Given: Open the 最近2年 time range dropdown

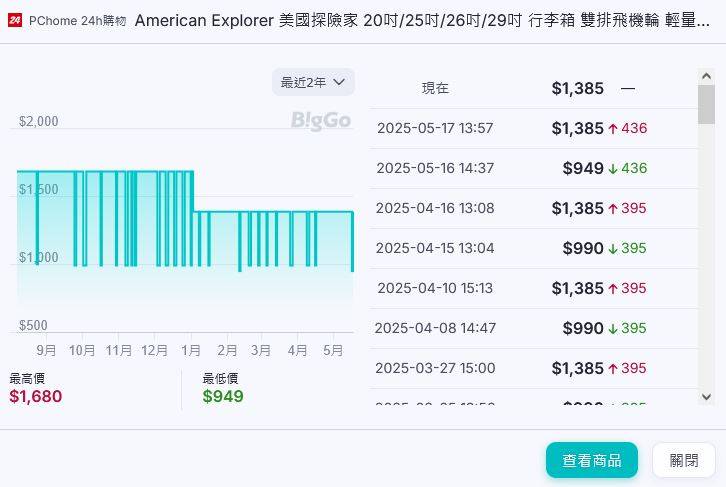Looking at the screenshot, I should (x=313, y=82).
